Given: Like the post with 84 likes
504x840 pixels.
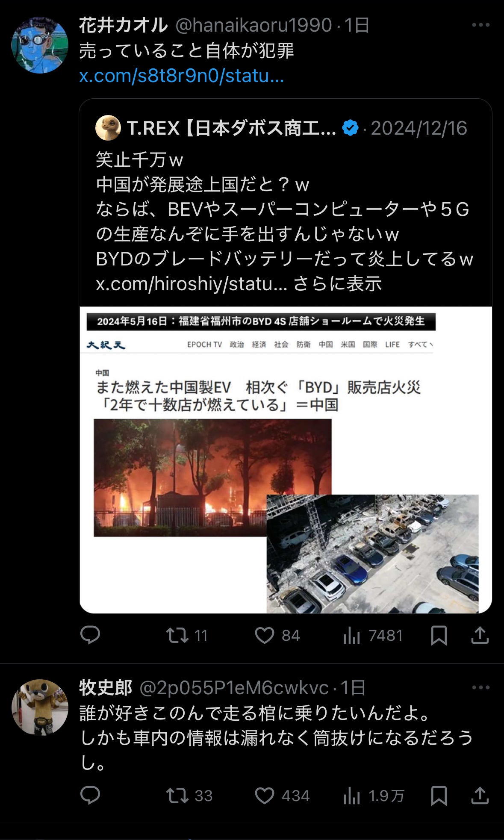Looking at the screenshot, I should (x=277, y=636).
